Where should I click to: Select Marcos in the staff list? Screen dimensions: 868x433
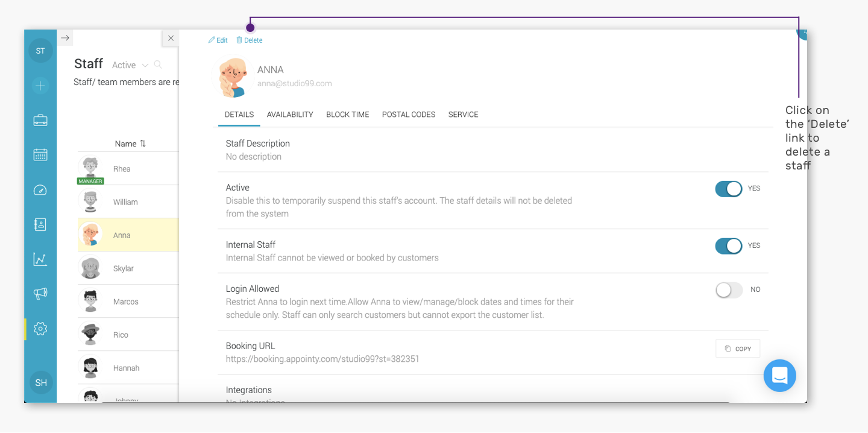(128, 302)
